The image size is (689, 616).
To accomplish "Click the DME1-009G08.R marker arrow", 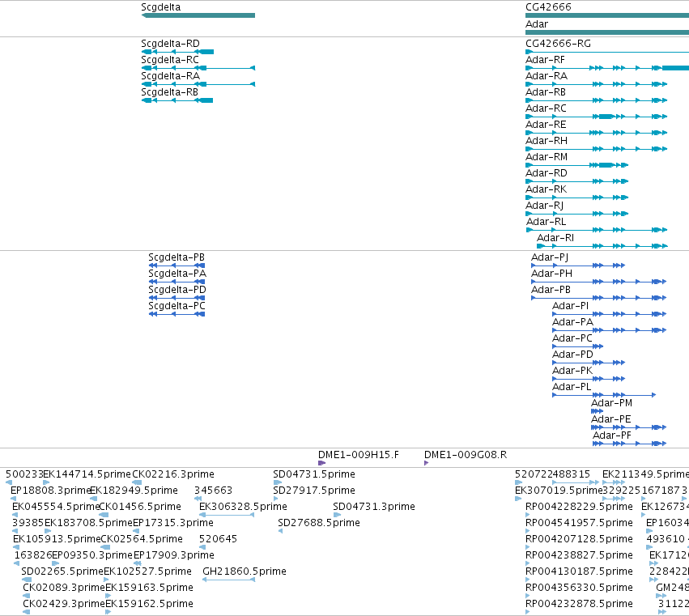I will pyautogui.click(x=426, y=463).
